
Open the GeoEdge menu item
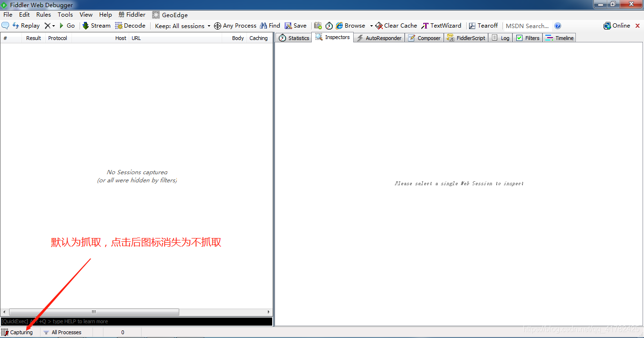click(170, 15)
